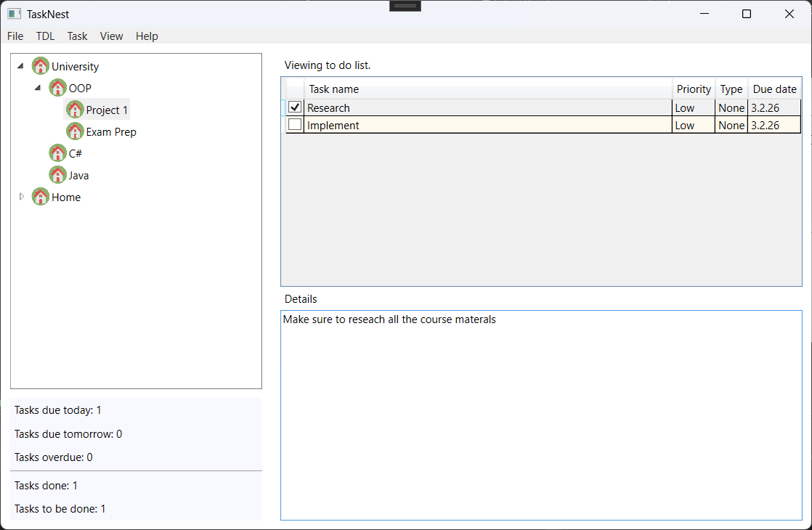
Task: Click the 'Viewing to do list.' label
Action: 328,65
